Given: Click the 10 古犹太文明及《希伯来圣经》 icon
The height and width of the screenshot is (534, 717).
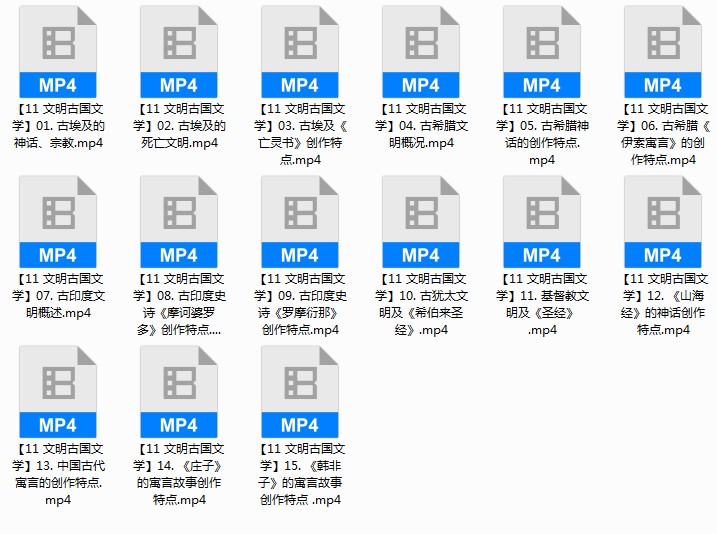Looking at the screenshot, I should click(421, 222).
